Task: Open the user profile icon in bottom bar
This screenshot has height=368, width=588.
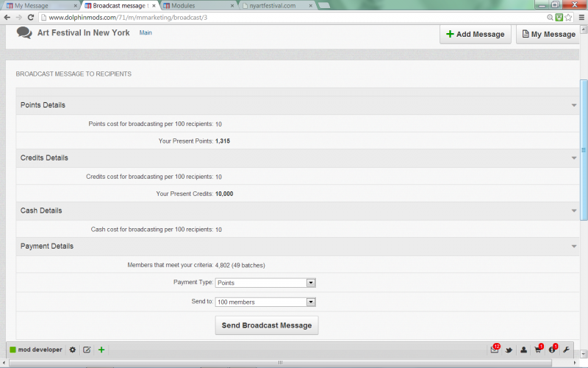Action: click(x=523, y=350)
